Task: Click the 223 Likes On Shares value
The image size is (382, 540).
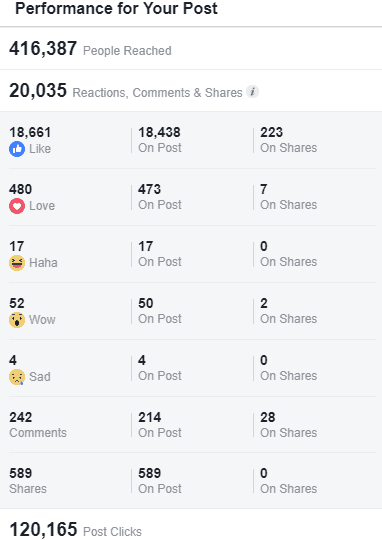Action: point(271,132)
